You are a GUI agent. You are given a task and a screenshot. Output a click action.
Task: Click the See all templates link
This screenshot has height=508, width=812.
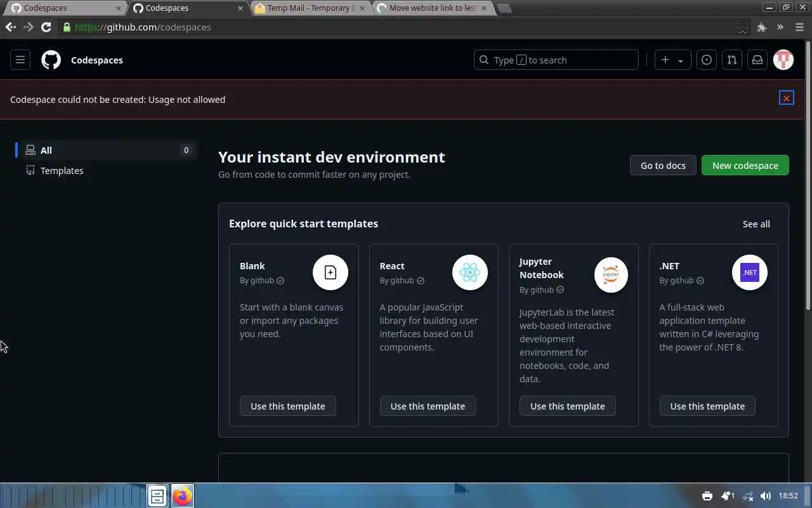pos(756,224)
